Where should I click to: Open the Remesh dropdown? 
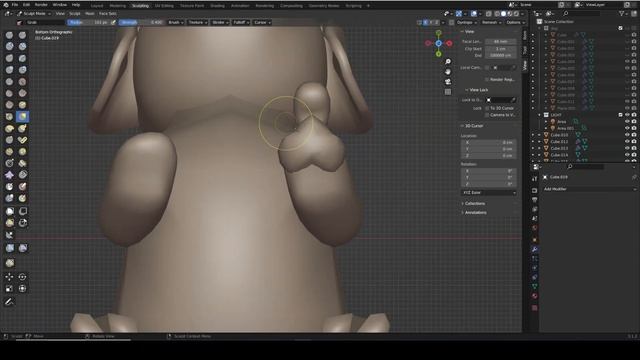pos(491,22)
